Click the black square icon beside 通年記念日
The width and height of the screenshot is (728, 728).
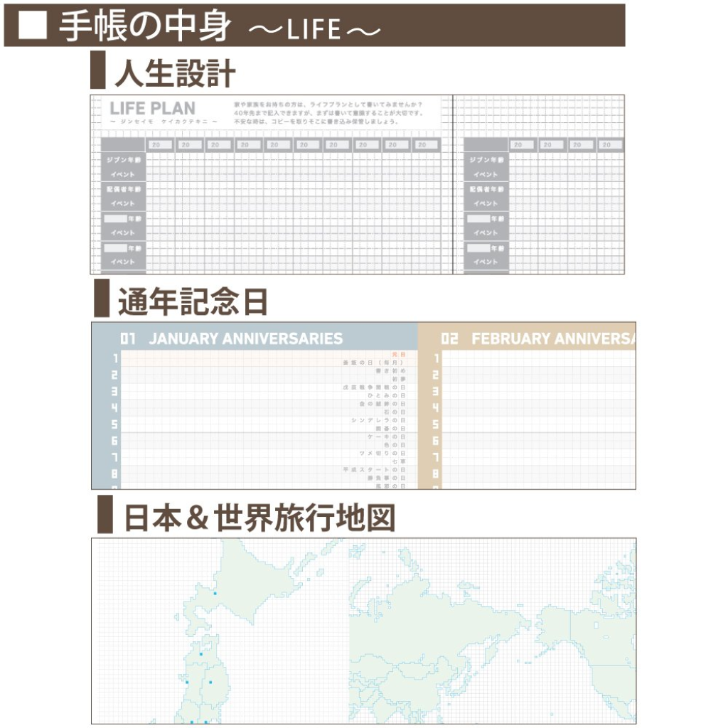(103, 296)
